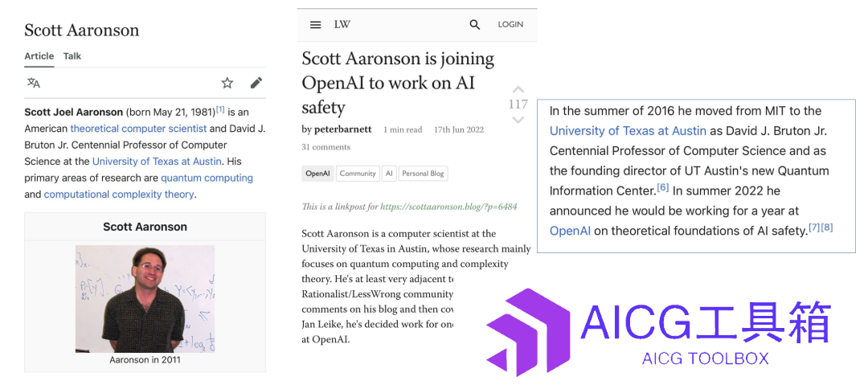This screenshot has width=868, height=385.
Task: Click citation reference [8]
Action: 826,227
